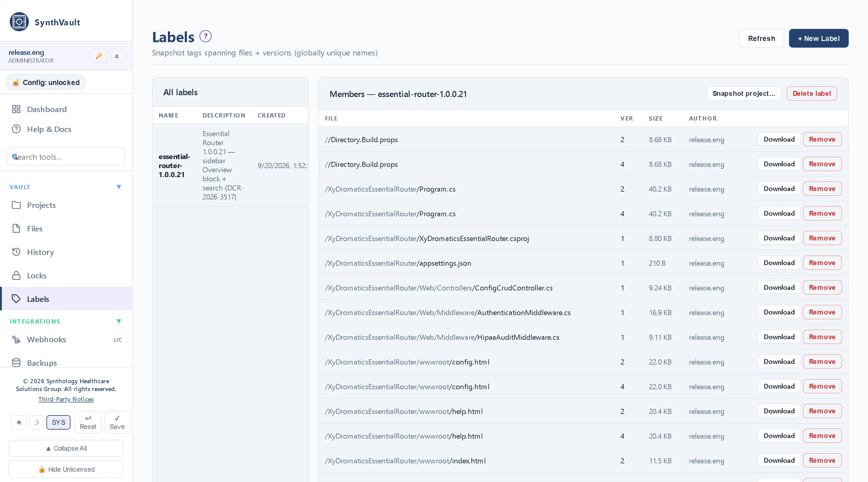868x482 pixels.
Task: Click the Delete label button
Action: click(x=812, y=94)
